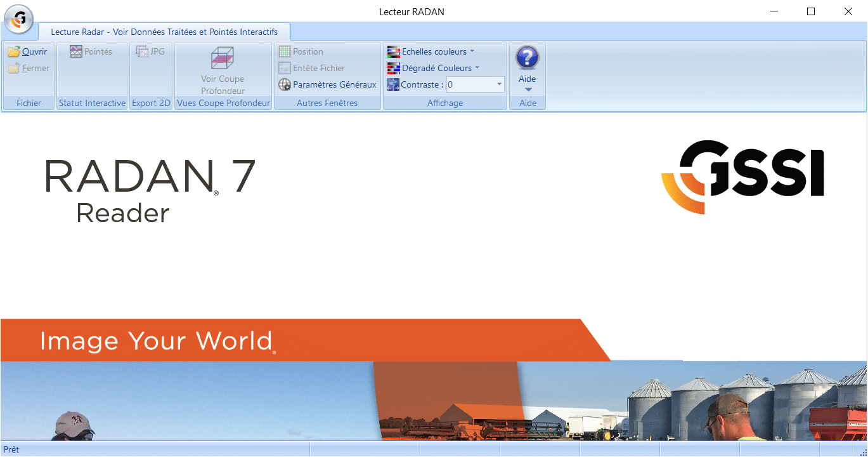
Task: Open the round GSSI application menu button
Action: pyautogui.click(x=18, y=20)
